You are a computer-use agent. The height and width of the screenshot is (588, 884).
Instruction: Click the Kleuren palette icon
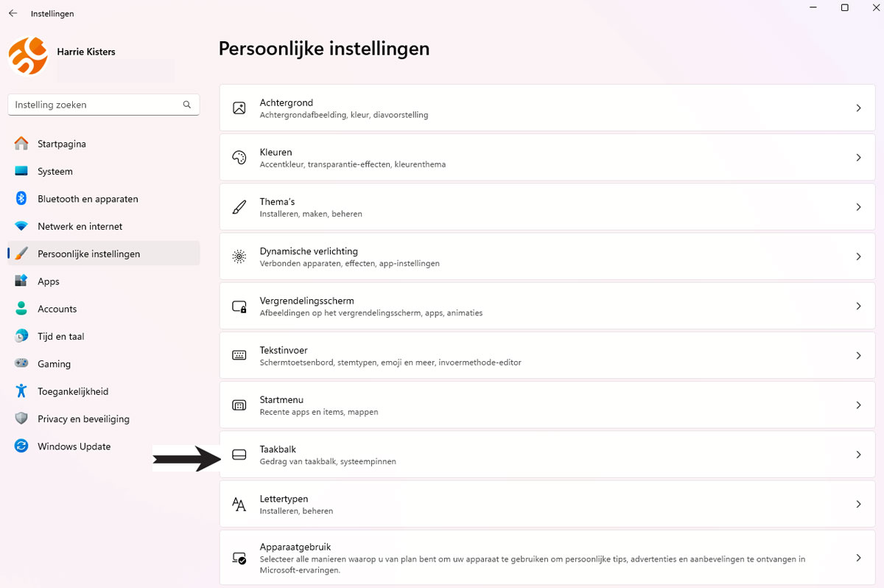[x=239, y=158]
